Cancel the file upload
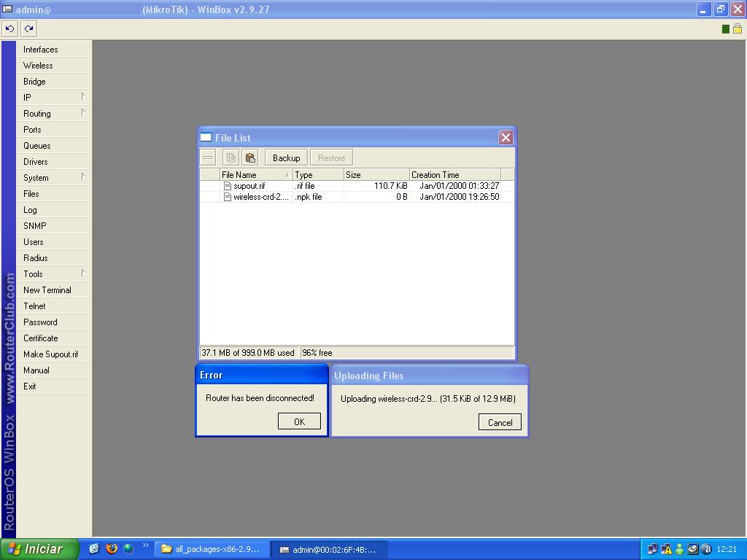Image resolution: width=747 pixels, height=560 pixels. point(500,422)
